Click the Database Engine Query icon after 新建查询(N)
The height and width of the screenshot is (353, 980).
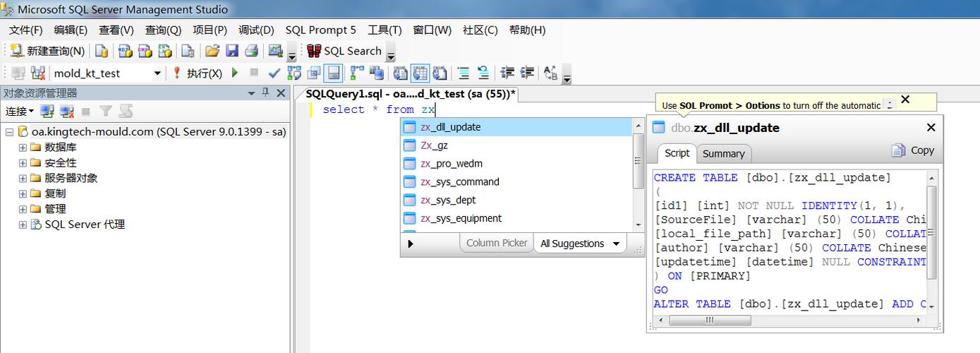tap(102, 51)
